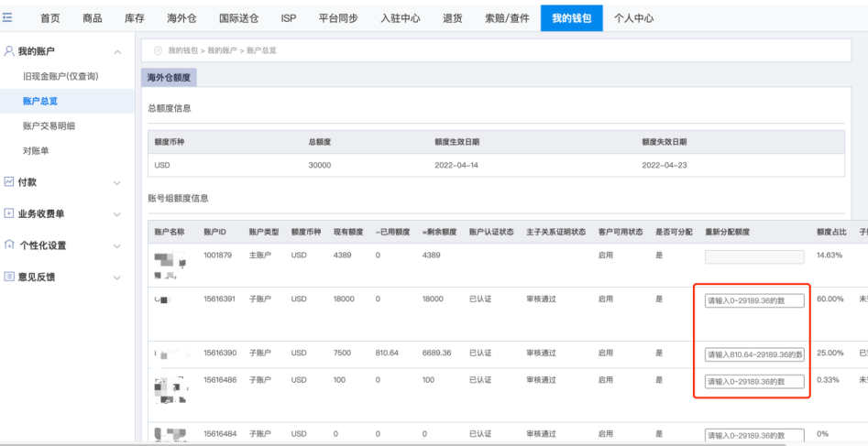Viewport: 868px width, 446px height.
Task: Expand the 付款 section chevron
Action: [117, 182]
